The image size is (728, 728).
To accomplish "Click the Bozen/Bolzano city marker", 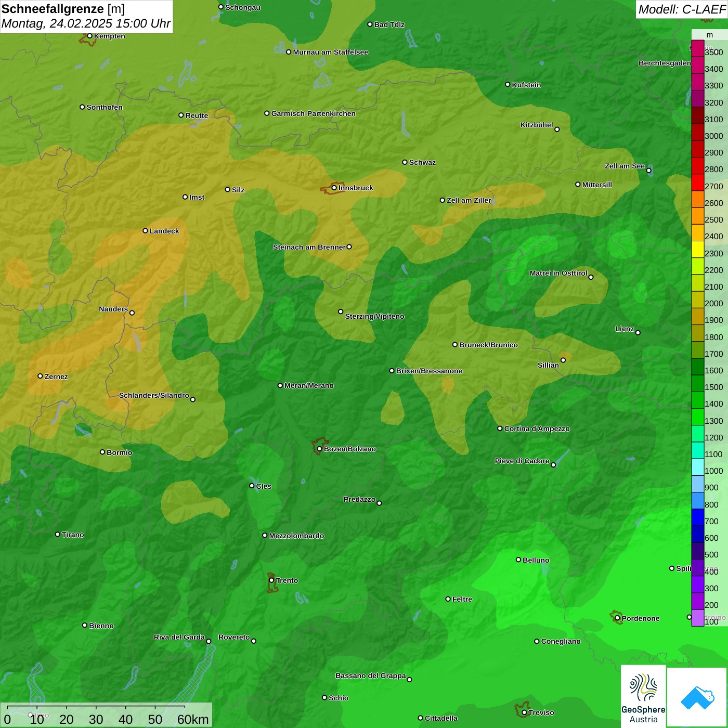I will coord(320,449).
